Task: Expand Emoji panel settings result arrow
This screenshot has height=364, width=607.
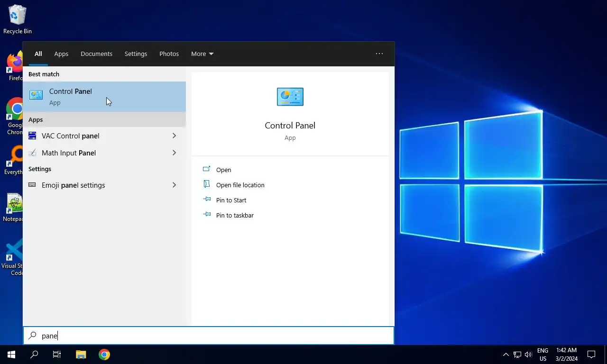Action: [175, 185]
